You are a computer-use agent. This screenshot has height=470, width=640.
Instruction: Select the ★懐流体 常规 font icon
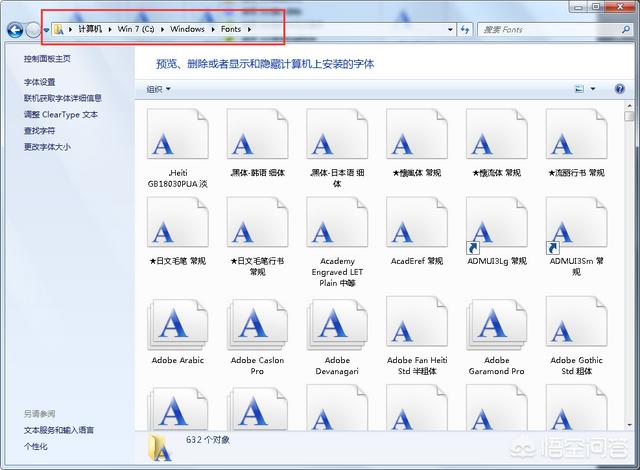[497, 134]
